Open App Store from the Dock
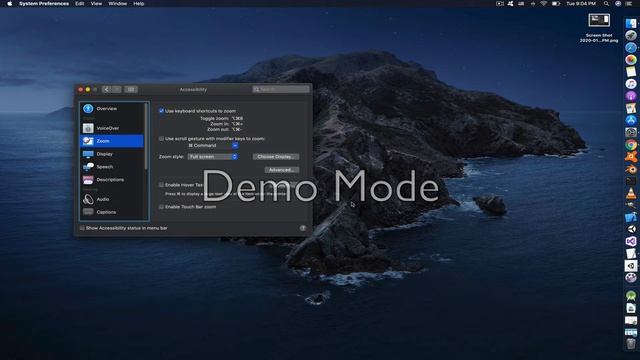640x360 pixels. point(631,120)
